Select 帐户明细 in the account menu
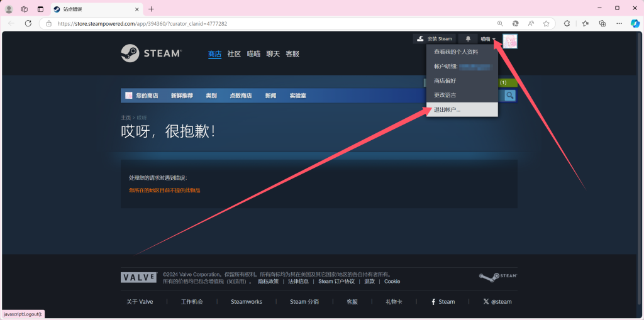 click(x=462, y=67)
